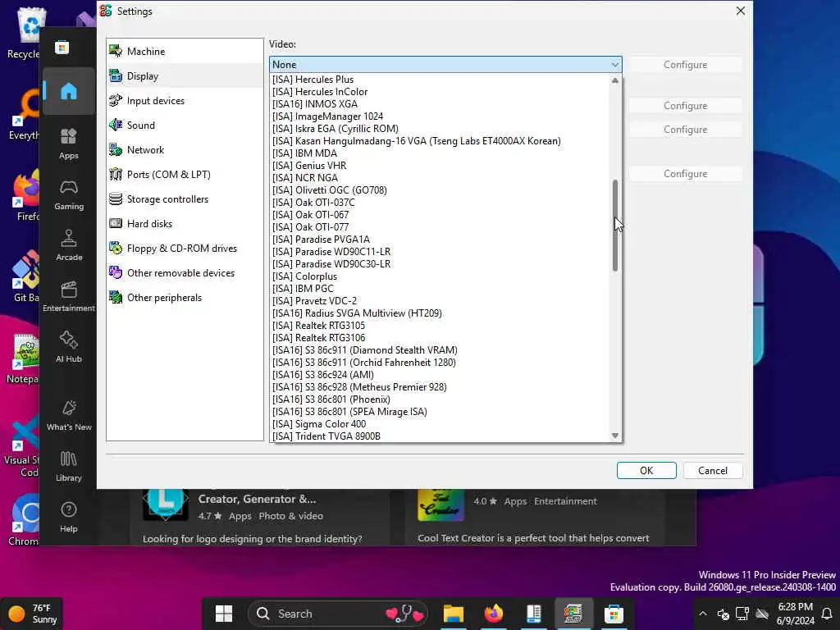This screenshot has width=840, height=630.
Task: Open Storage controllers category
Action: pos(185,199)
